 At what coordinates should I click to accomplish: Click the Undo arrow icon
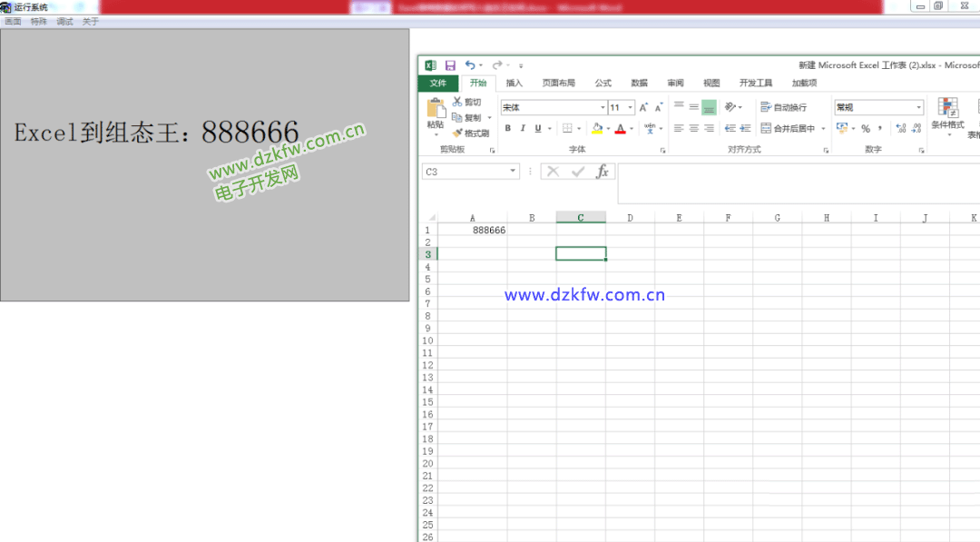[470, 65]
